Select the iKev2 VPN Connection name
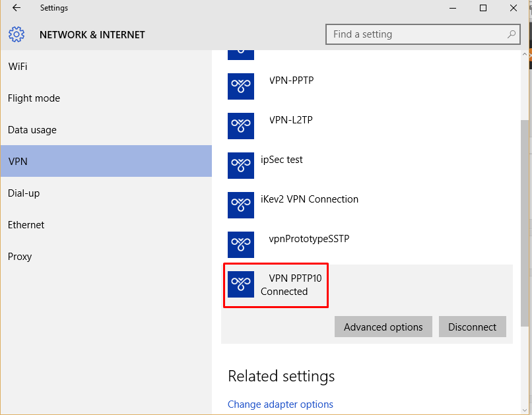532x415 pixels. (310, 199)
